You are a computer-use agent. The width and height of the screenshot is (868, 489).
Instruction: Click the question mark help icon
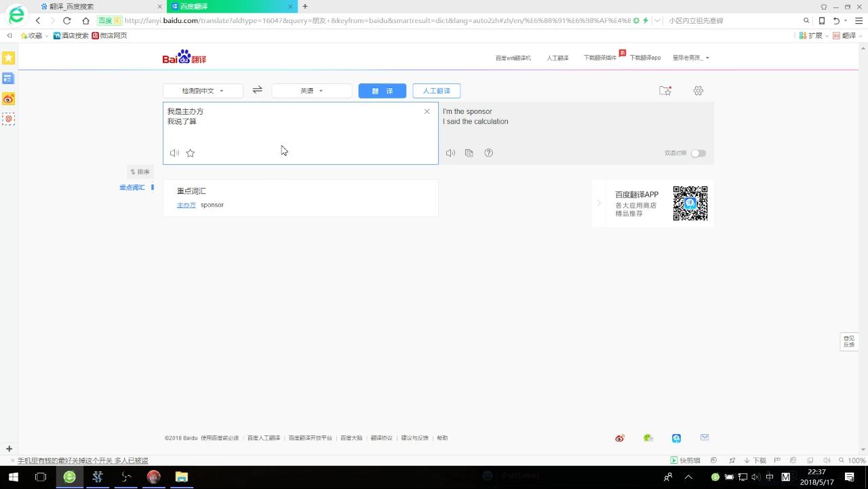click(x=488, y=153)
